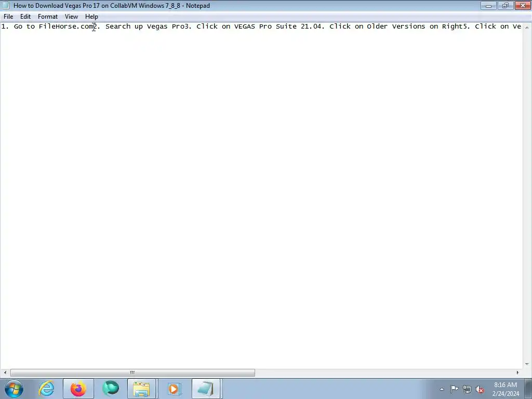Click the vertical scrollbar down arrow
This screenshot has width=532, height=399.
tap(527, 364)
